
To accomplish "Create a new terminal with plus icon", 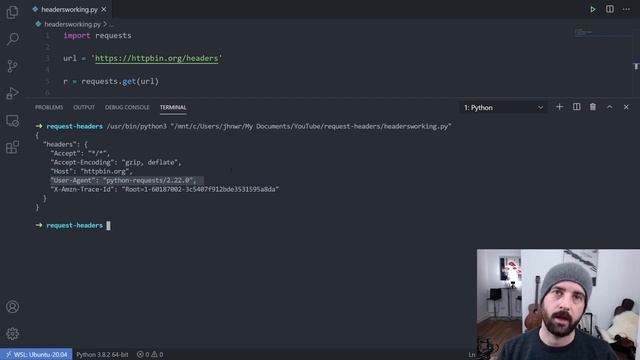I will tap(559, 107).
